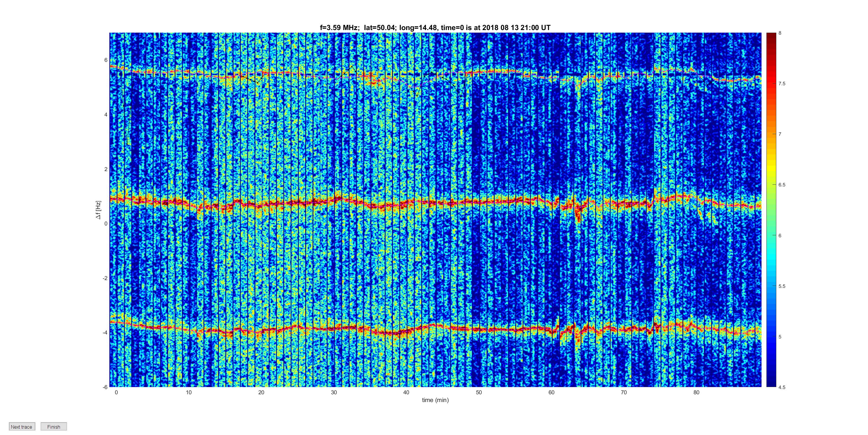868x435 pixels.
Task: Click colorbar tick label 7
Action: point(780,134)
